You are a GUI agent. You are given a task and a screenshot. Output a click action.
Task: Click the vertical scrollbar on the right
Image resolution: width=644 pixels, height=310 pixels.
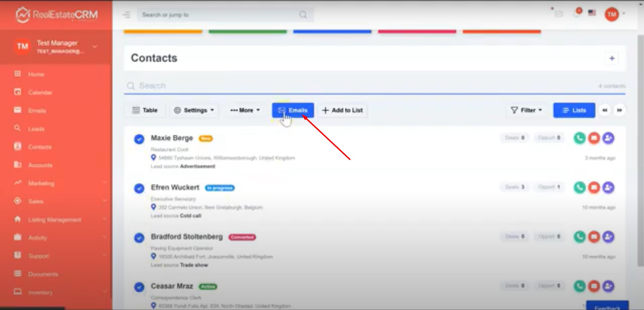(640, 151)
